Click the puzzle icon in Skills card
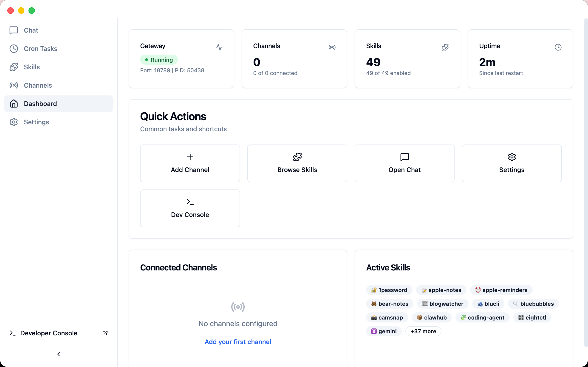The height and width of the screenshot is (367, 588). (x=445, y=47)
